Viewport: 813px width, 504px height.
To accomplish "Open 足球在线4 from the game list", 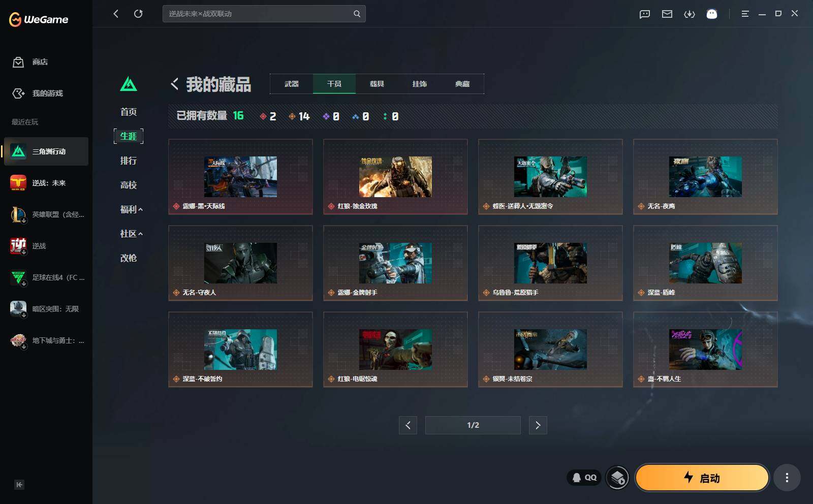I will pos(46,277).
